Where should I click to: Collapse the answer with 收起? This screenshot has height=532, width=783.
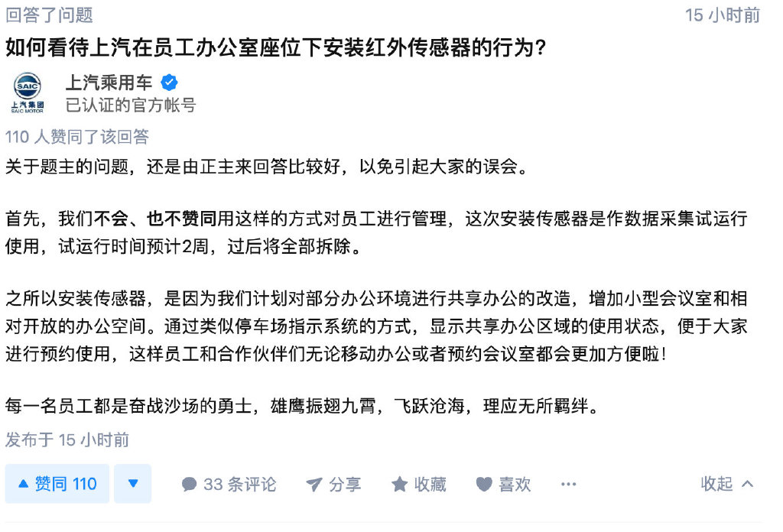click(x=727, y=484)
